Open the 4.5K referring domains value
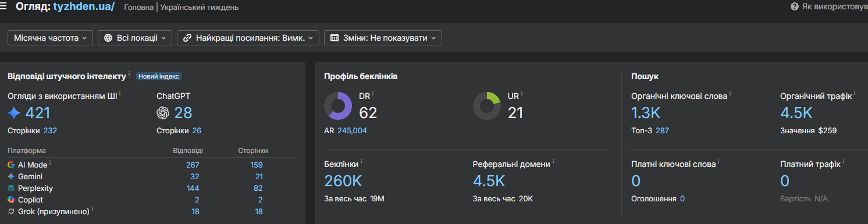 pyautogui.click(x=489, y=181)
